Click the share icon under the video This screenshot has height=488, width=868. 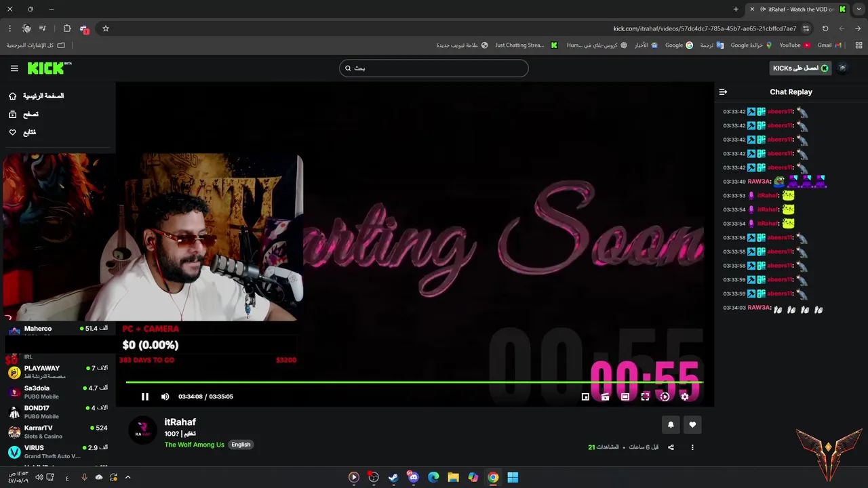coord(671,447)
